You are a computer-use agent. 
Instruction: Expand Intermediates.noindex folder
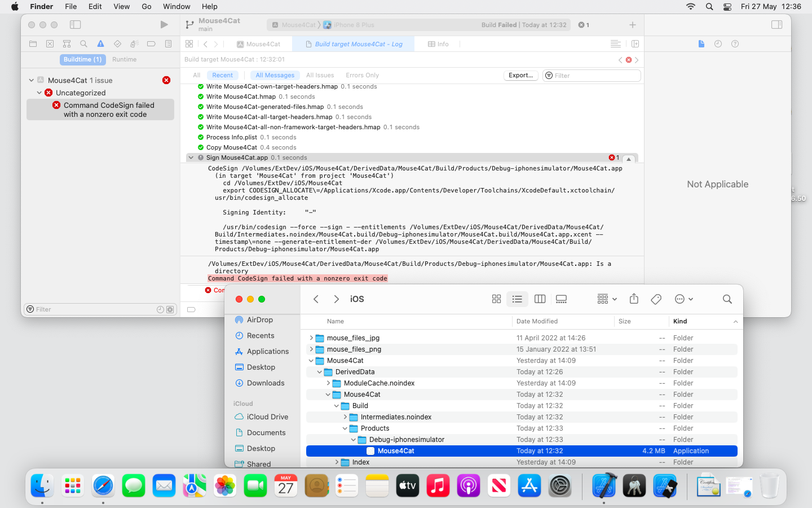point(345,417)
